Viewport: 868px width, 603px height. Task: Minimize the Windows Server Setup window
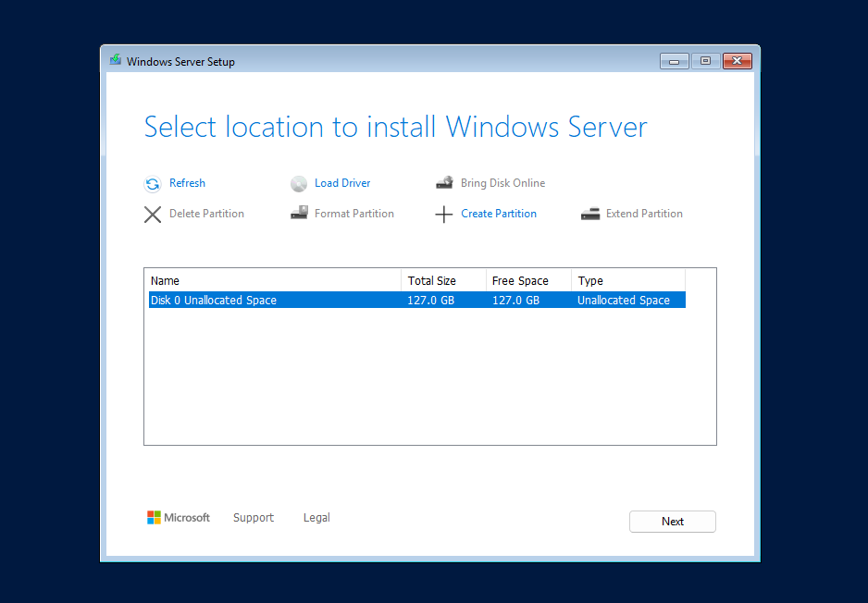point(675,61)
